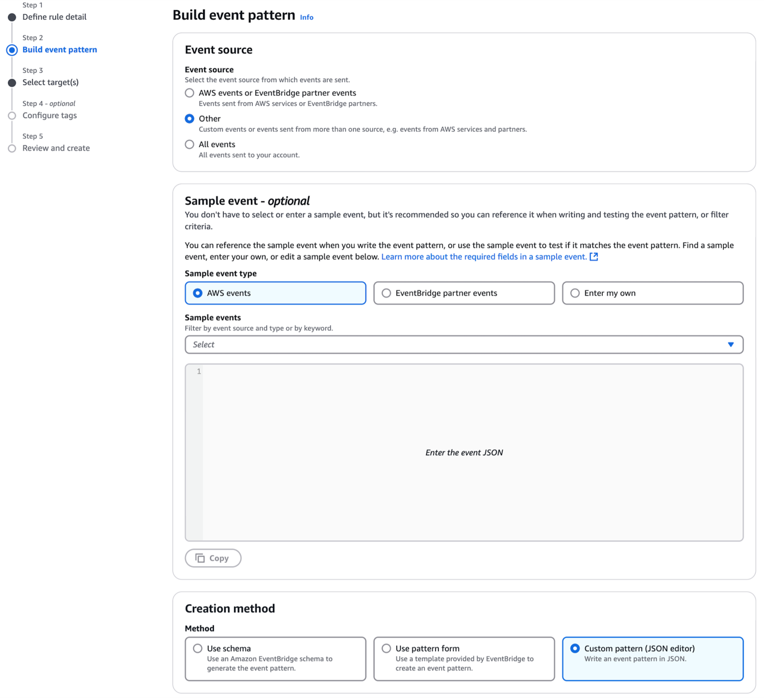Choose "AWS events or EventBridge partner events" source
The image size is (764, 700).
click(x=189, y=93)
